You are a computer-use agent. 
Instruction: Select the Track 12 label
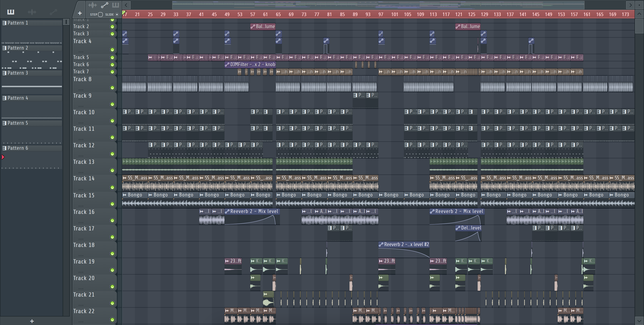click(84, 145)
